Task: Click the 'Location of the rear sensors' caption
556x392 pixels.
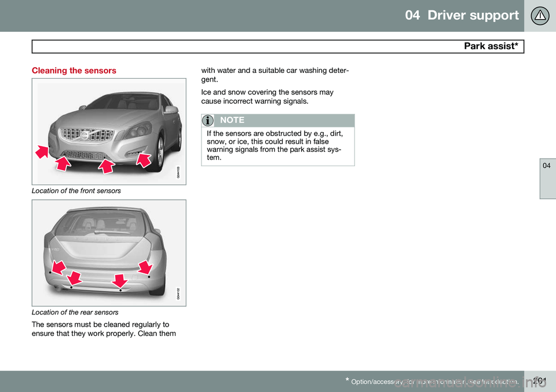Action: [x=75, y=312]
